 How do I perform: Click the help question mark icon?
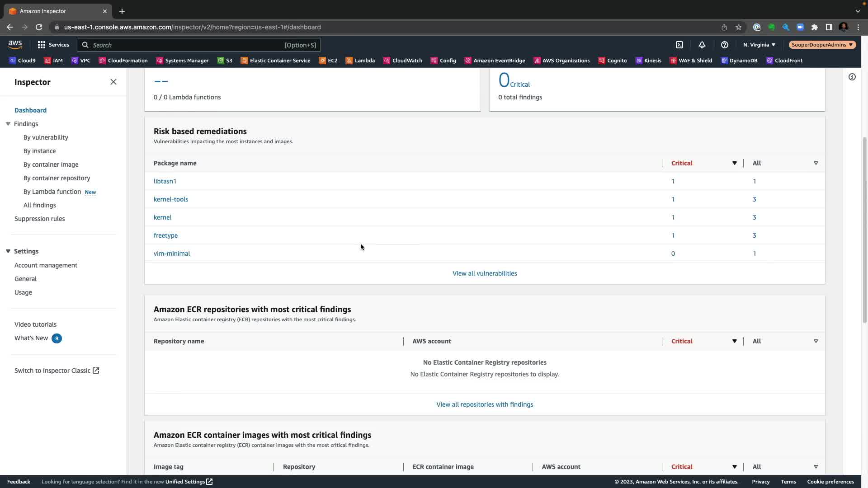coord(725,45)
